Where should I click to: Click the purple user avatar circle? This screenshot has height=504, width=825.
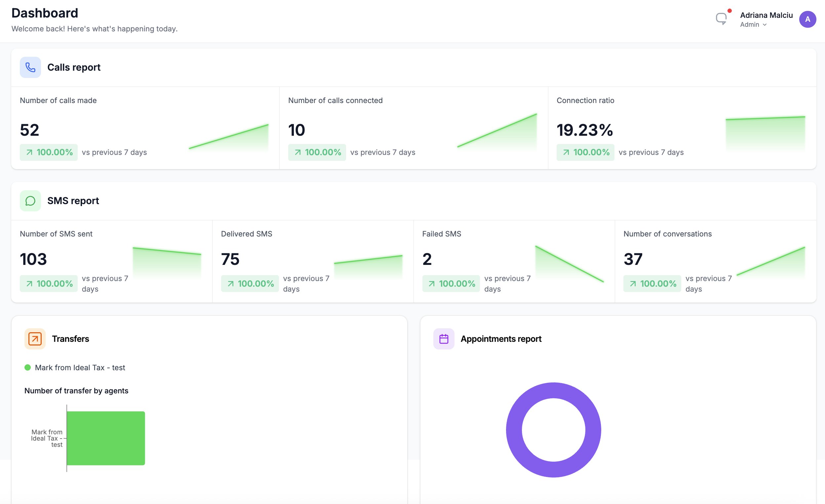point(807,19)
